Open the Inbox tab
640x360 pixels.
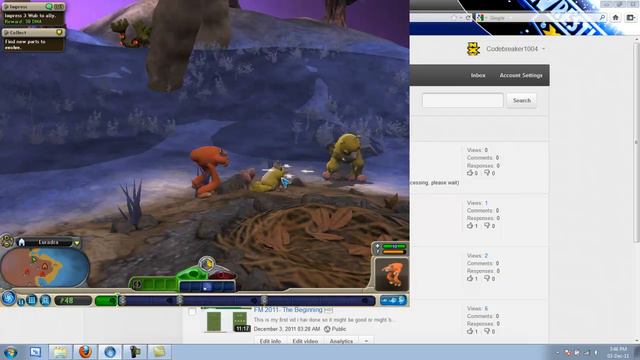click(478, 75)
